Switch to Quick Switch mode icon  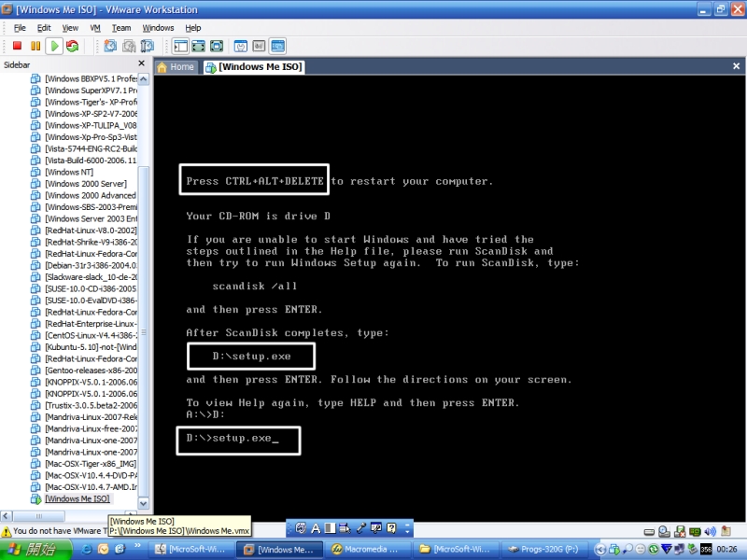tap(199, 46)
